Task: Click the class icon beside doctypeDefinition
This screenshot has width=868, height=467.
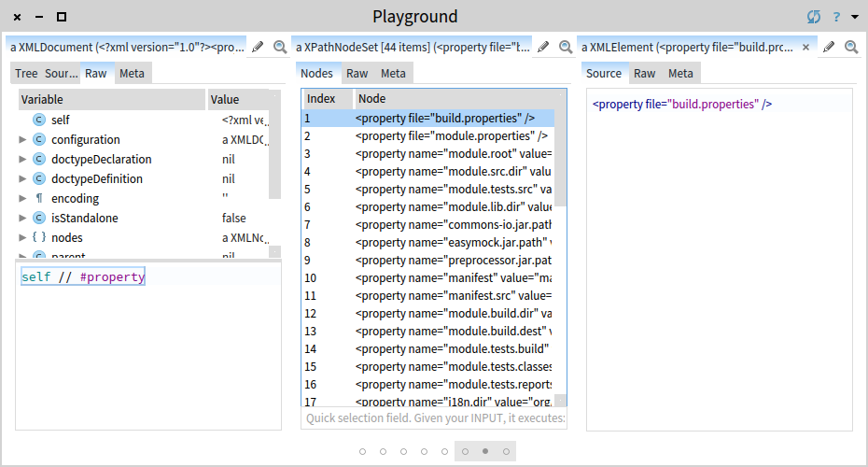Action: coord(39,179)
